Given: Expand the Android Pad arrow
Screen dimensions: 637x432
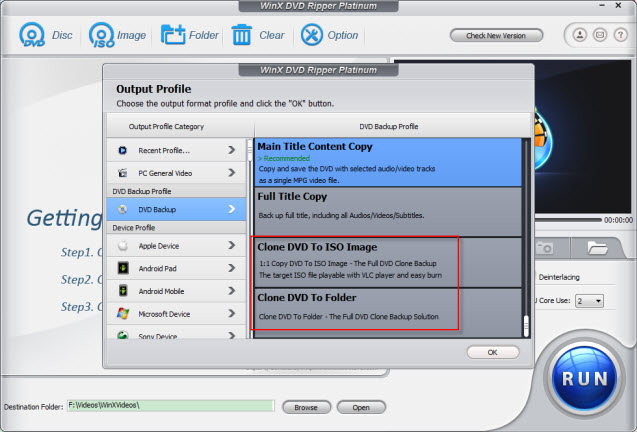Looking at the screenshot, I should tap(232, 268).
